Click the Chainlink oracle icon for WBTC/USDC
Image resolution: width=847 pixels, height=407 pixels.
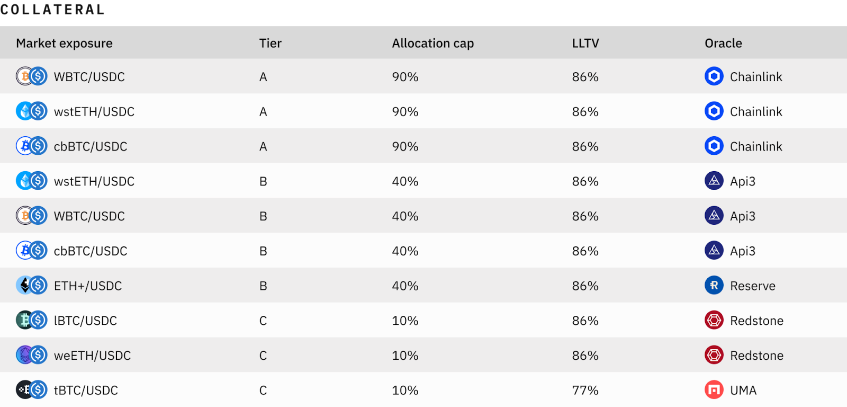(714, 76)
